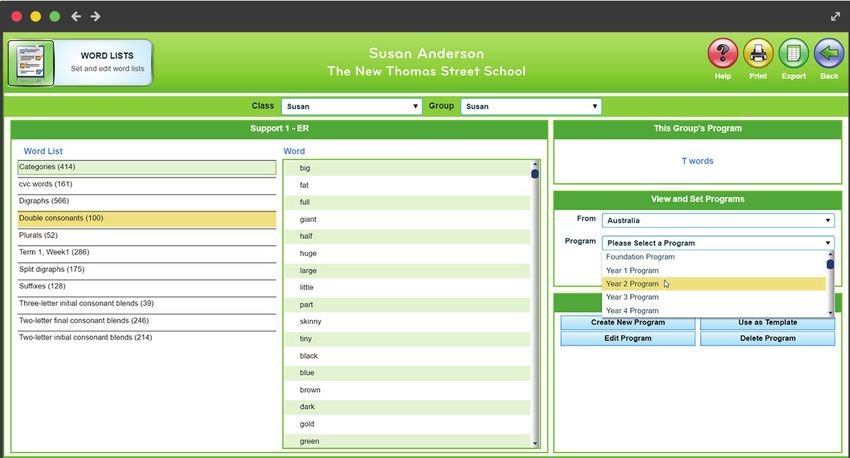Click the Create New Program button
850x458 pixels.
click(x=628, y=322)
